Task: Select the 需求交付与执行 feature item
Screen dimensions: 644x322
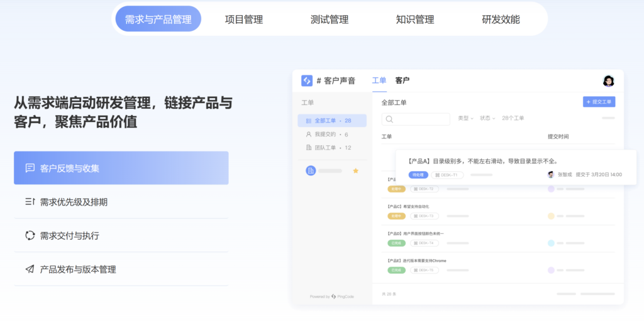Action: click(x=121, y=235)
